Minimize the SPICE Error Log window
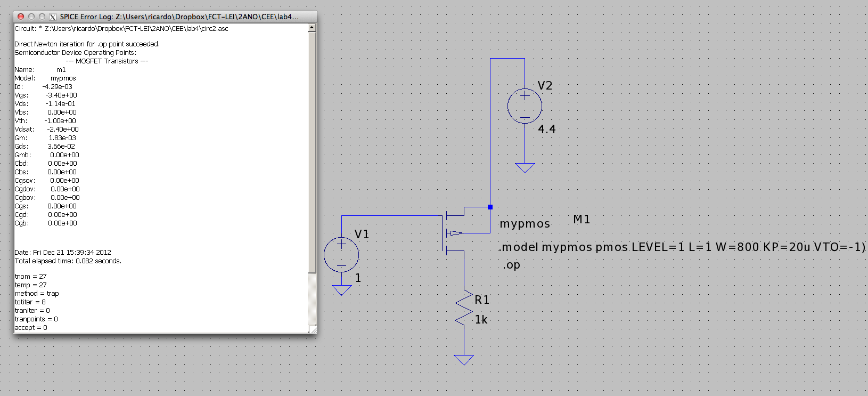Image resolution: width=868 pixels, height=396 pixels. (31, 17)
